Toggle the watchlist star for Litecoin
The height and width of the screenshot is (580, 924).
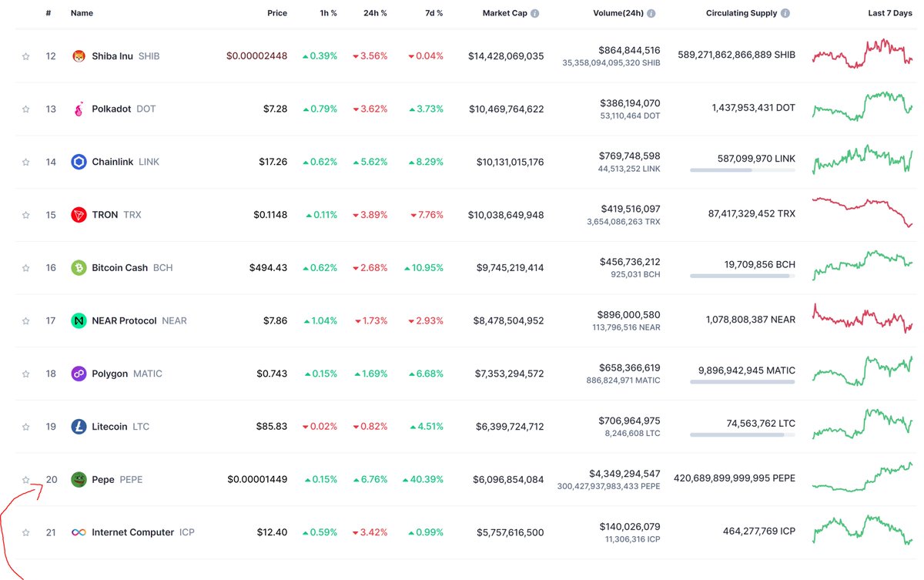25,426
